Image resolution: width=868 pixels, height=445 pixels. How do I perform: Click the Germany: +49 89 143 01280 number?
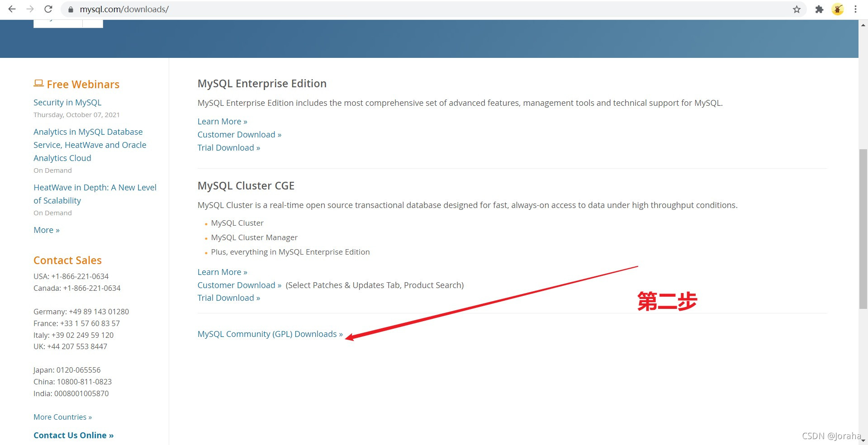click(81, 312)
